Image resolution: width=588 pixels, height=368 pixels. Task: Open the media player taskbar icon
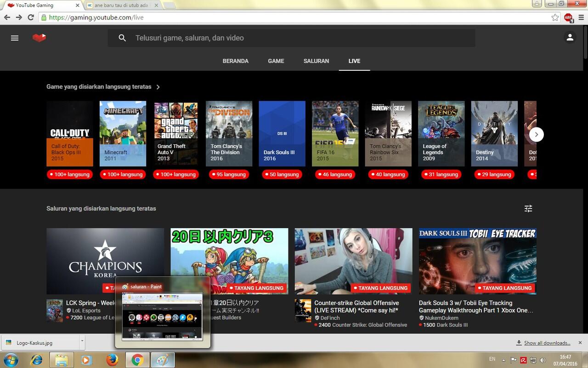coord(86,359)
